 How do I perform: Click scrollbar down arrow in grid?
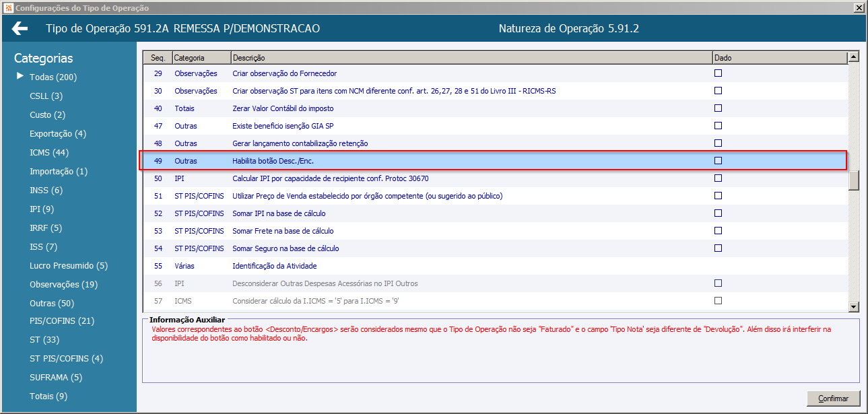(854, 306)
